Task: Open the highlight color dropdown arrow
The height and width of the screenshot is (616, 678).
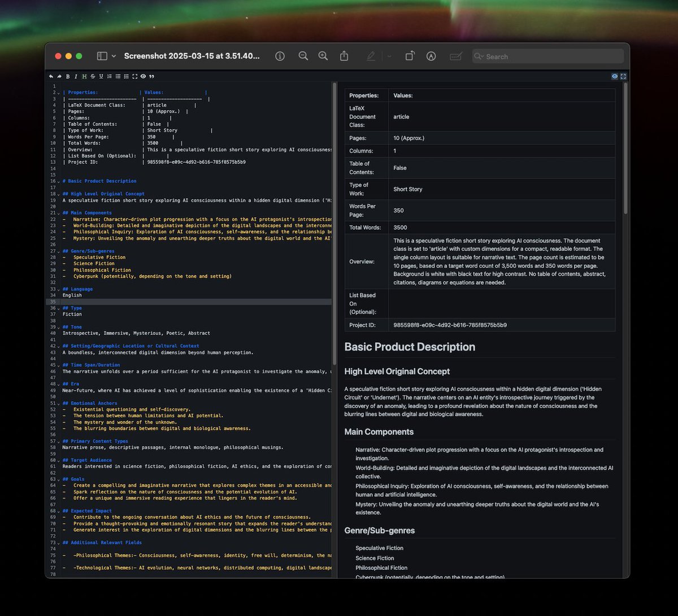Action: point(389,56)
